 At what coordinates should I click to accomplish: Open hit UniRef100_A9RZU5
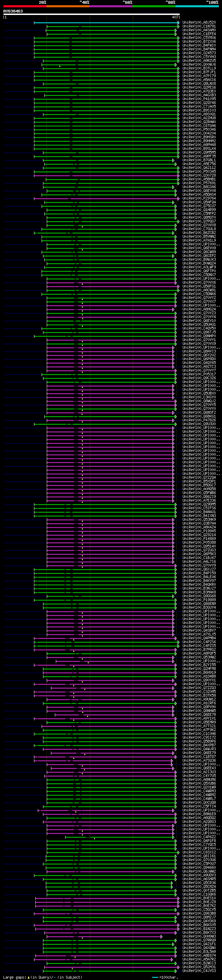(x=199, y=60)
